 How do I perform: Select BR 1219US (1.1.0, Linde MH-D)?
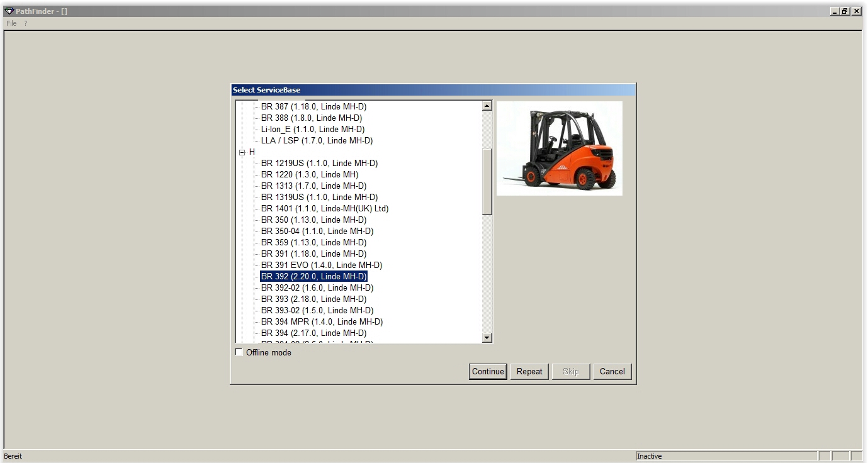[319, 164]
